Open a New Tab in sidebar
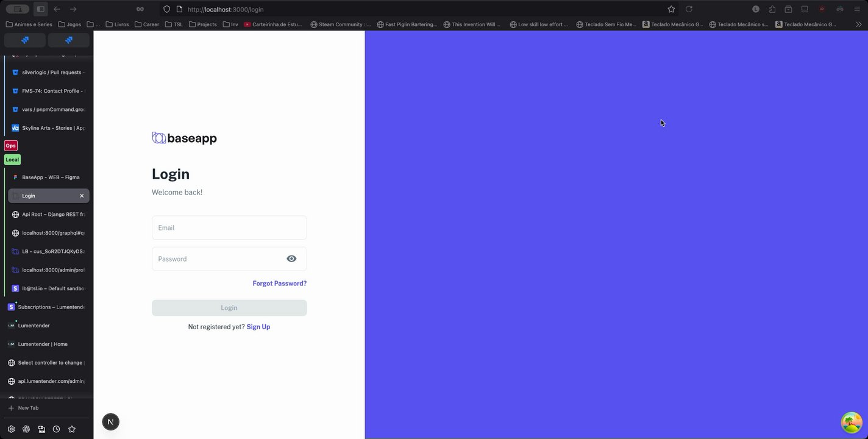Screen dimensions: 868x439 [23, 408]
